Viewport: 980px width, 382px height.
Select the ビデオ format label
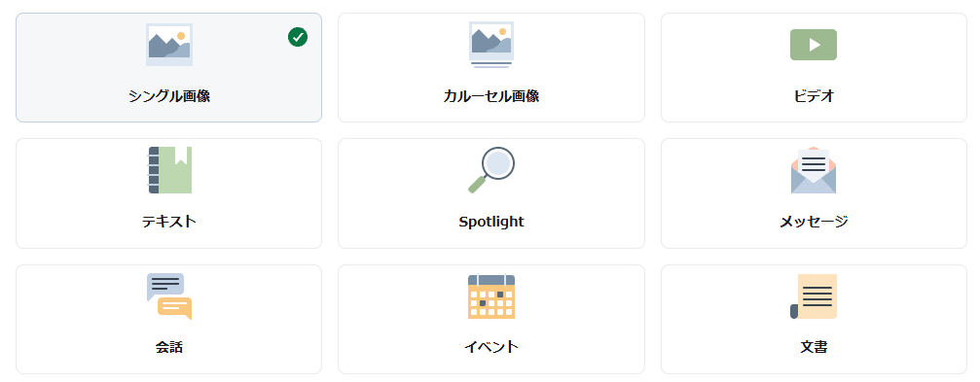(814, 96)
